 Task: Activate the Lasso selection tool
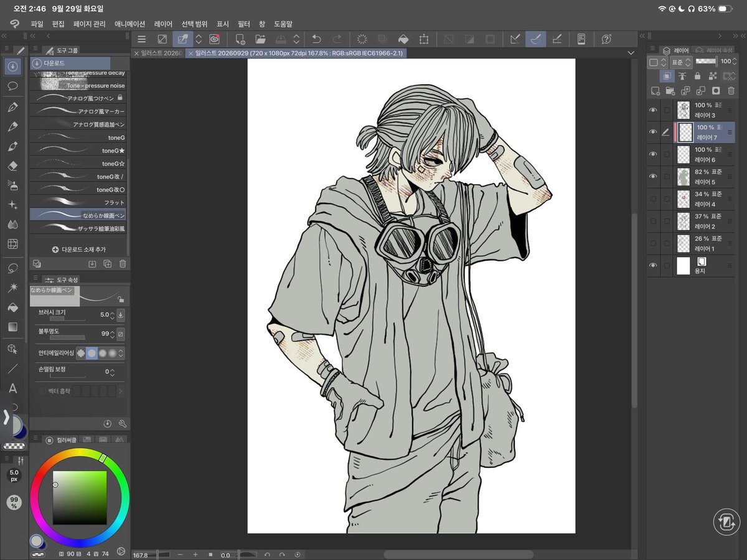tap(12, 268)
